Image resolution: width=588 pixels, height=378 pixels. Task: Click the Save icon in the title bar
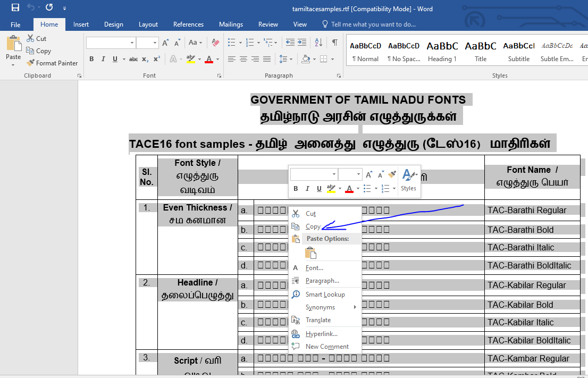[15, 8]
